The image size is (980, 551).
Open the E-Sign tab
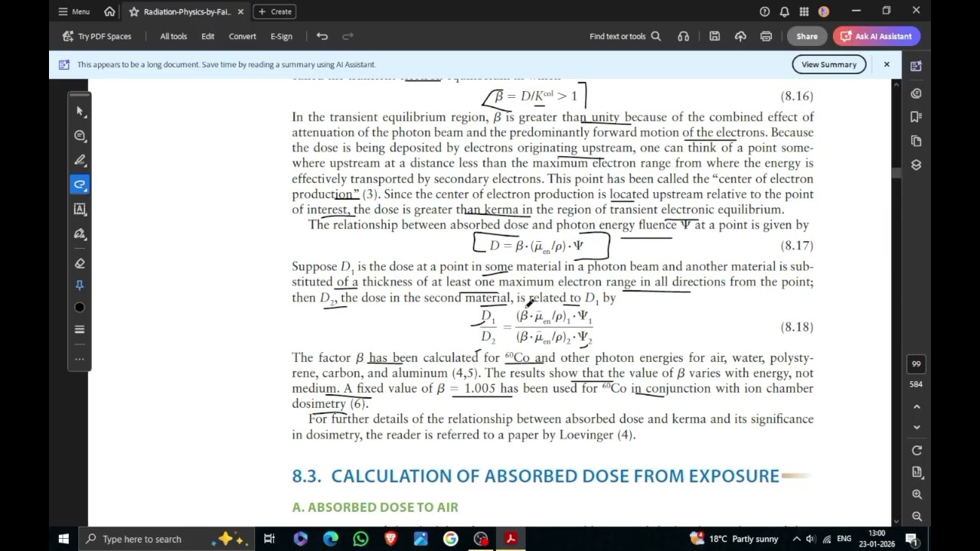tap(281, 36)
